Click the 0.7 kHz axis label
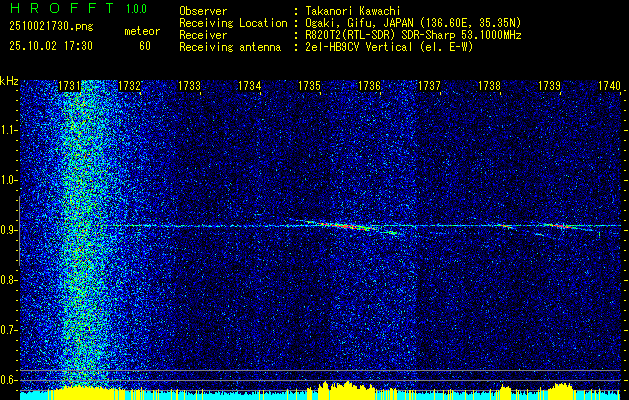 7,330
